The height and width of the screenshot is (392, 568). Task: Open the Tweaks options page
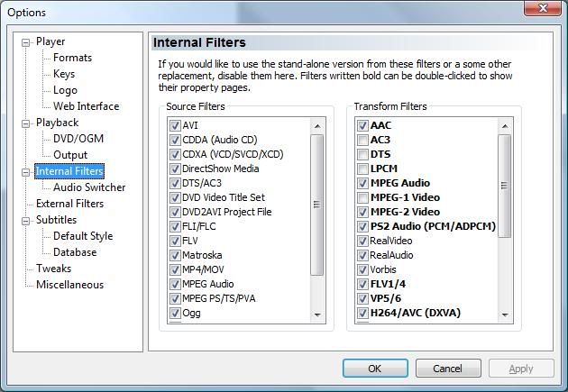(x=53, y=269)
